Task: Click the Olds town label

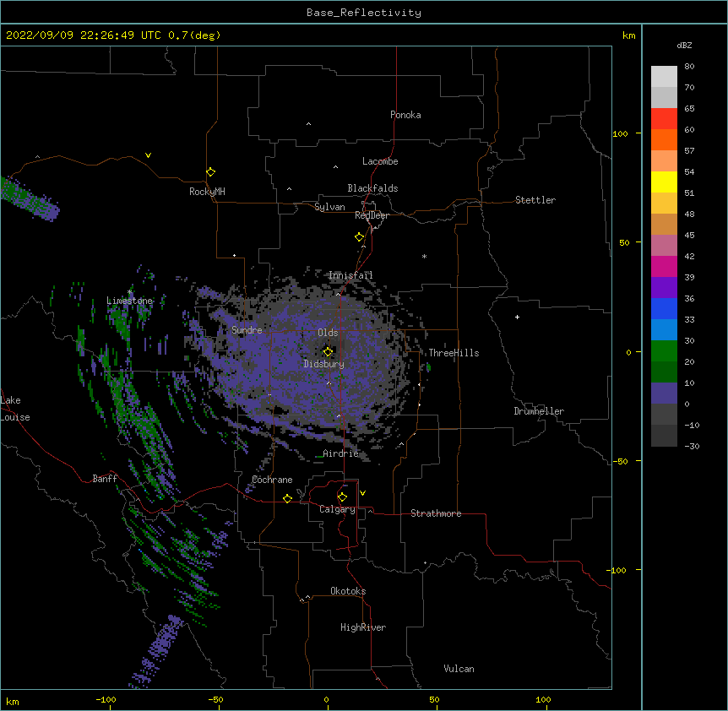Action: pyautogui.click(x=328, y=333)
